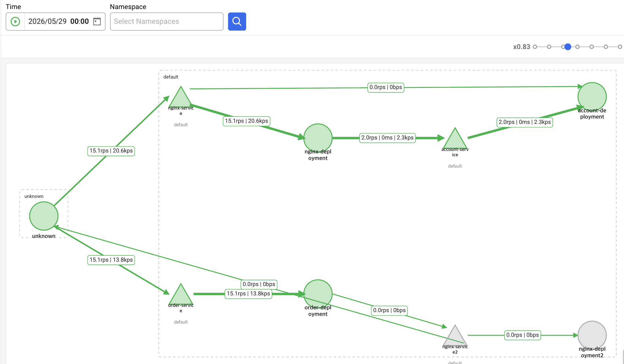
Task: Click the 15.1rps | 20.6kps label from unknown
Action: point(111,151)
